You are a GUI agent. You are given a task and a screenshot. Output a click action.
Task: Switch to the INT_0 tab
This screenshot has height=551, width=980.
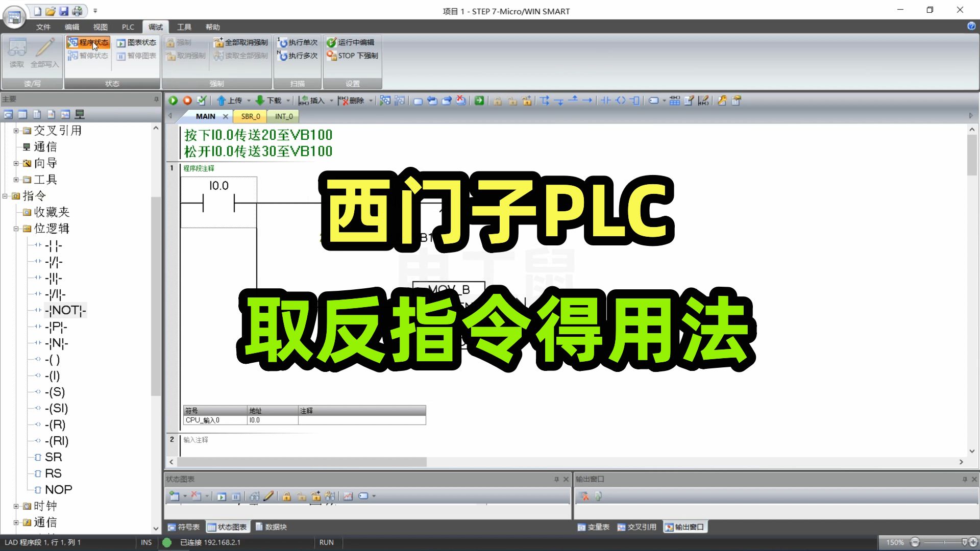tap(283, 116)
